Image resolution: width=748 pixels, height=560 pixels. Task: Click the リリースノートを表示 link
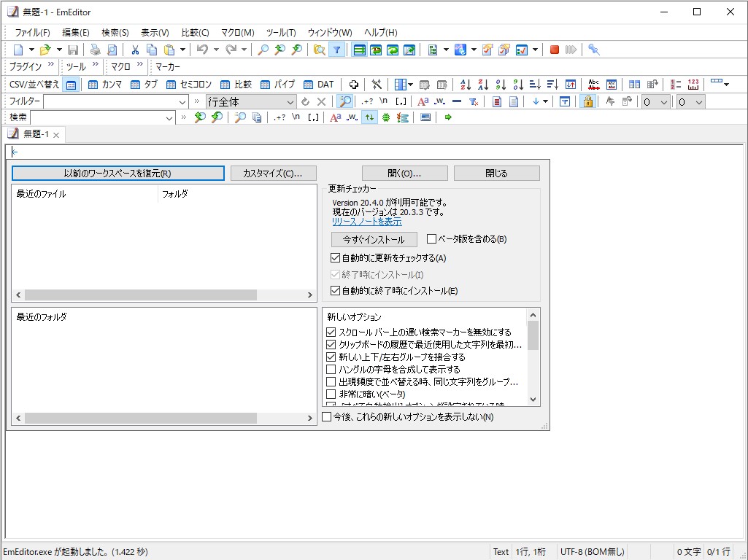[x=367, y=222]
